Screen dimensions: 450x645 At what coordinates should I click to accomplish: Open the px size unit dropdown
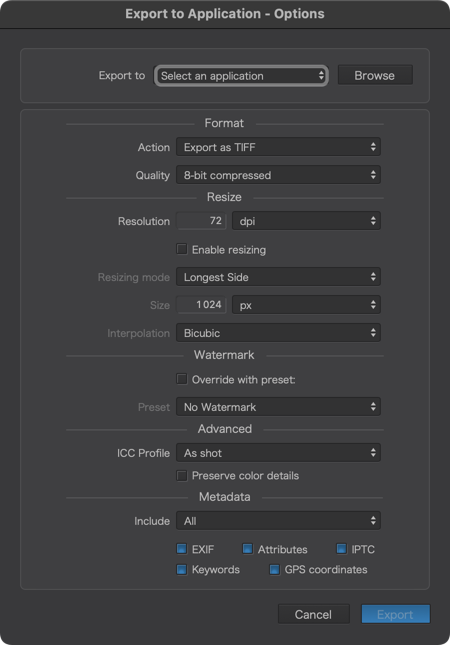(306, 305)
